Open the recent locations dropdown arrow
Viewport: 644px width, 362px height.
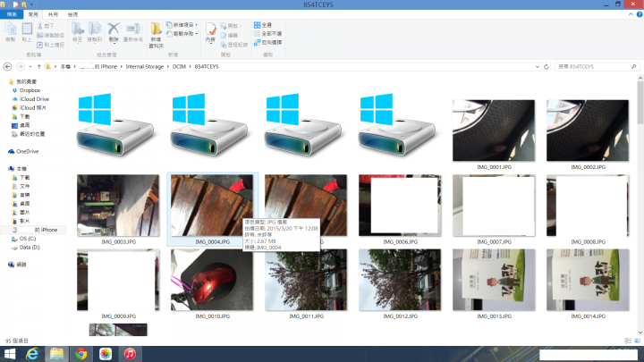(x=30, y=66)
